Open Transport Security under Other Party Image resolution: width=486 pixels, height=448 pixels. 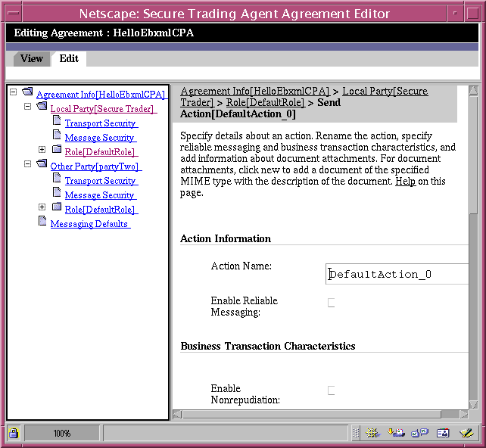pos(100,181)
